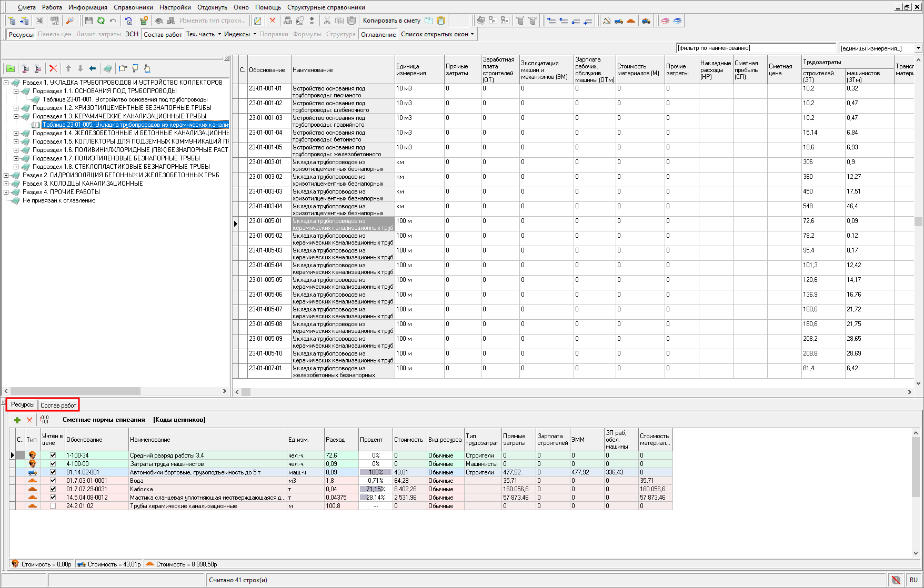Click the фильтр по наименованию input field

pyautogui.click(x=755, y=48)
